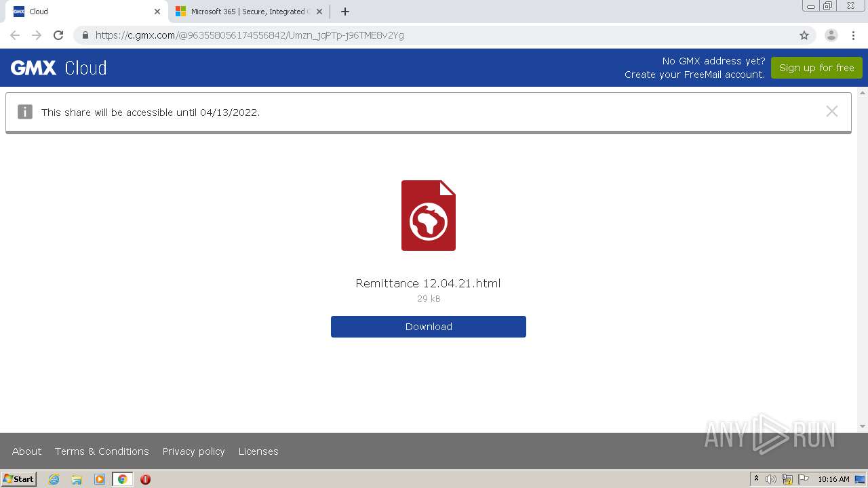Viewport: 868px width, 488px height.
Task: Click Sign up for free
Action: click(816, 68)
